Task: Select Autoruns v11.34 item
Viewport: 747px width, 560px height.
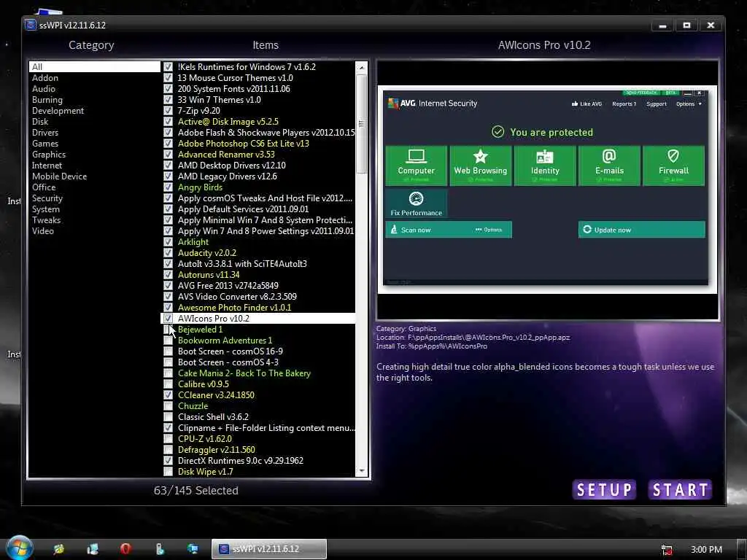Action: [x=209, y=275]
